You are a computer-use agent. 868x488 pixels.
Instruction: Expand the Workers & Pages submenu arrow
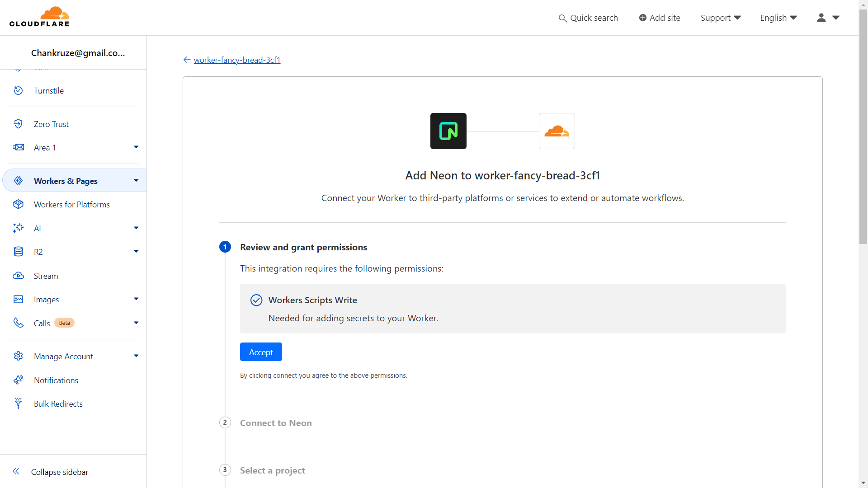136,181
